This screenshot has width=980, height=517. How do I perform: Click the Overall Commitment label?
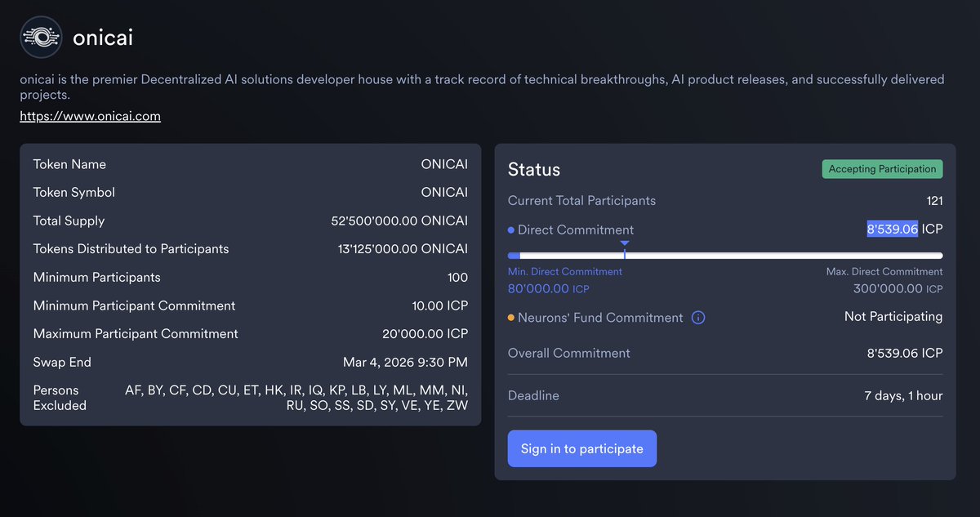click(x=569, y=354)
